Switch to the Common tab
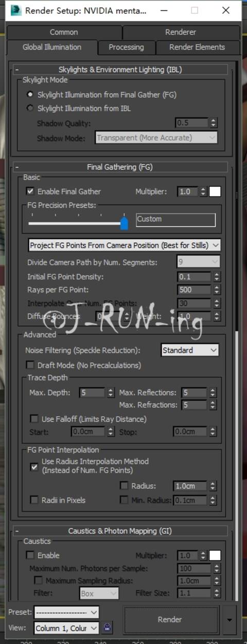 (64, 32)
